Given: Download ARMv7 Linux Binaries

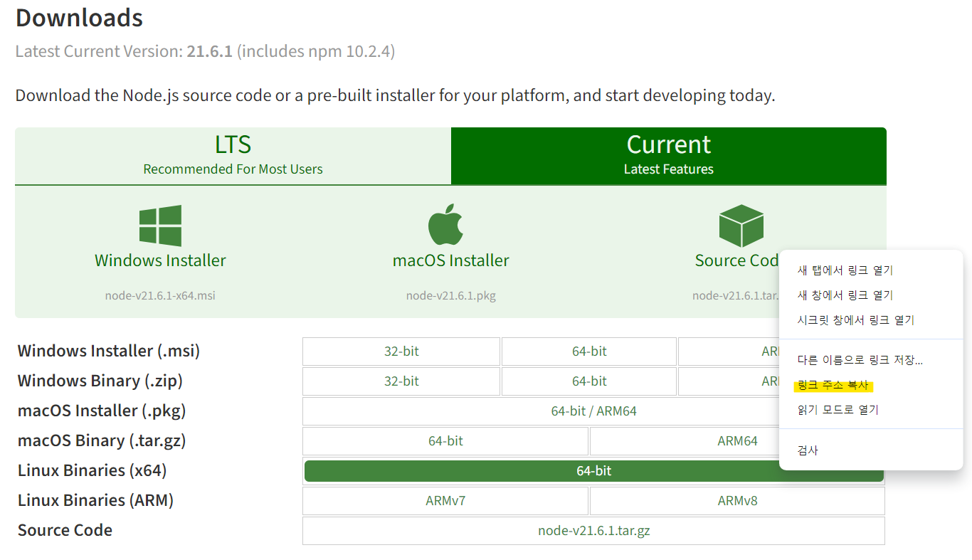Looking at the screenshot, I should (445, 501).
